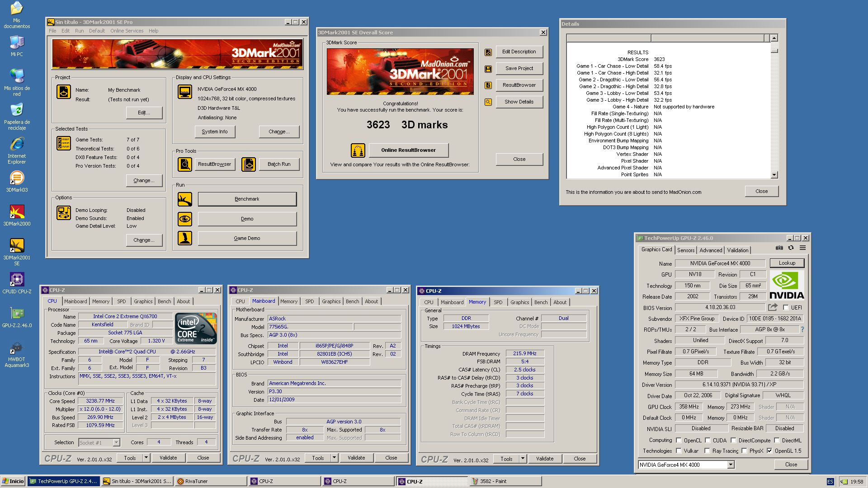
Task: Click GPU-Z BIOS export share icon
Action: pos(773,307)
